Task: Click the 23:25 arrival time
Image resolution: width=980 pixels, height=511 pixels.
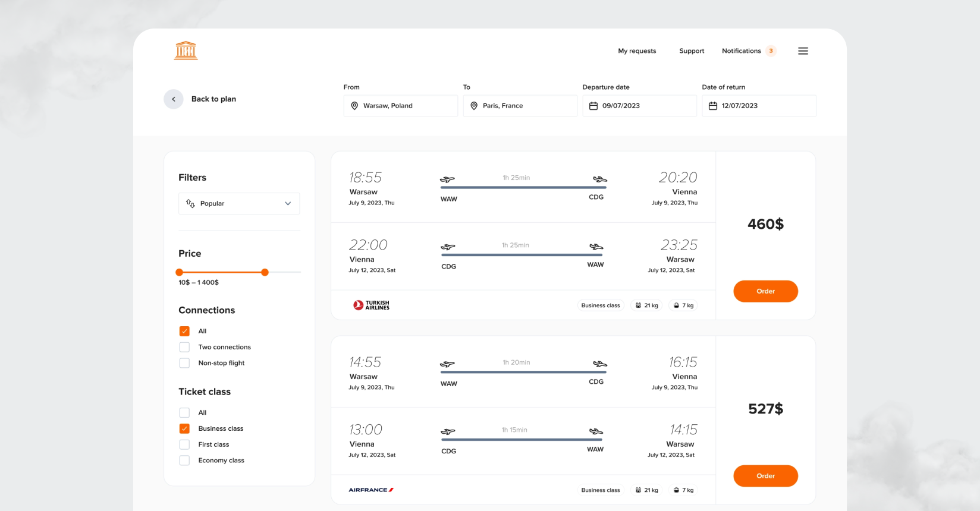Action: click(679, 245)
